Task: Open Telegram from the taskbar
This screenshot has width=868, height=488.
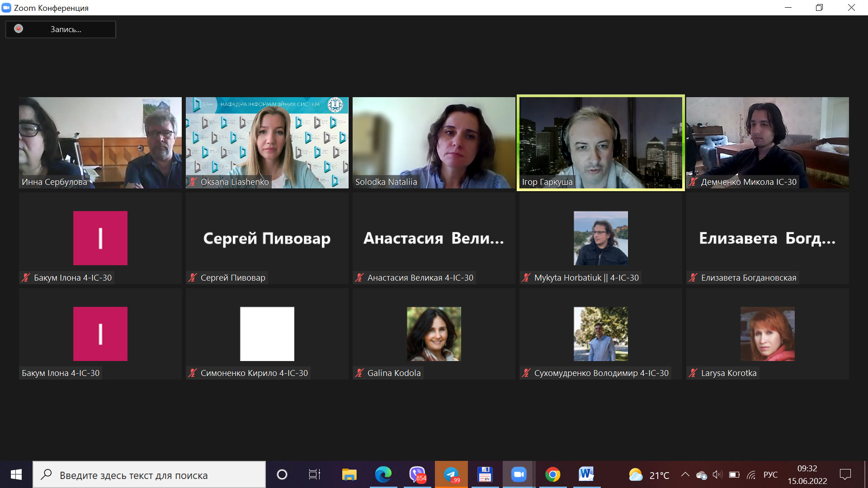Action: coord(451,474)
